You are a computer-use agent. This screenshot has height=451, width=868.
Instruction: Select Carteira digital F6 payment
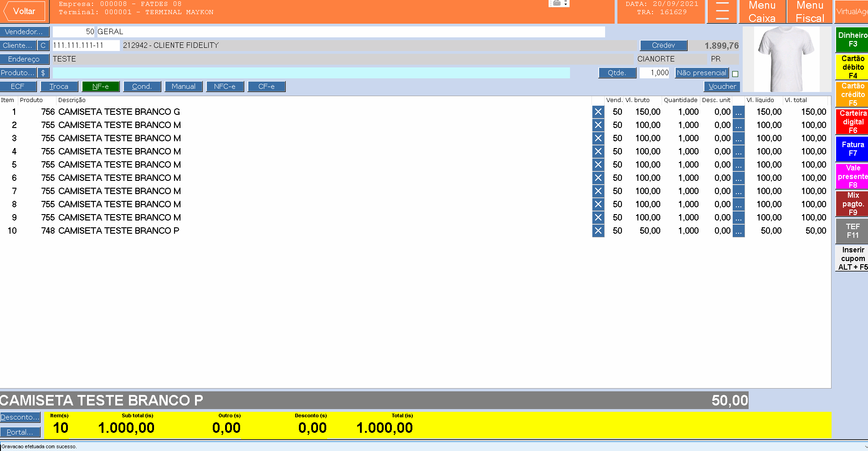(x=853, y=122)
